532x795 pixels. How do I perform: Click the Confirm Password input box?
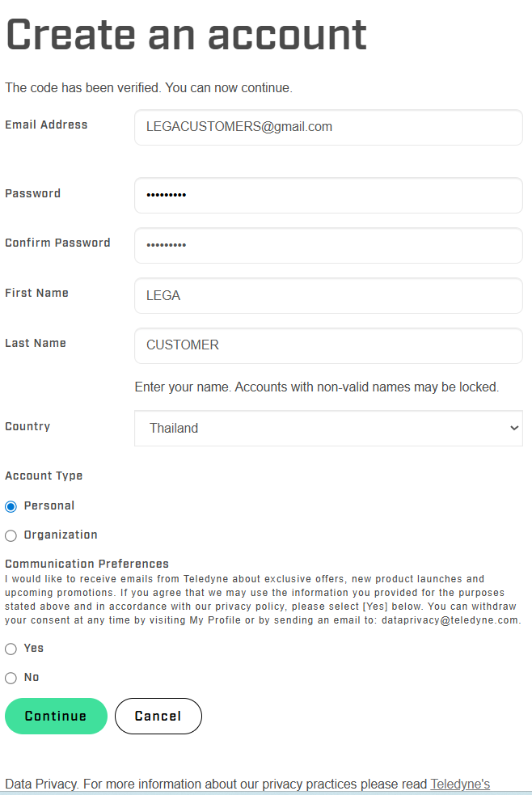pyautogui.click(x=328, y=245)
